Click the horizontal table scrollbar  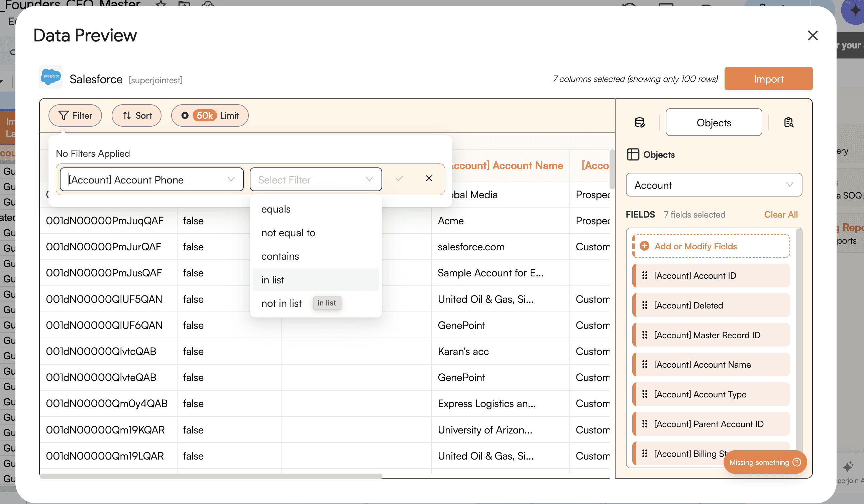[211, 476]
